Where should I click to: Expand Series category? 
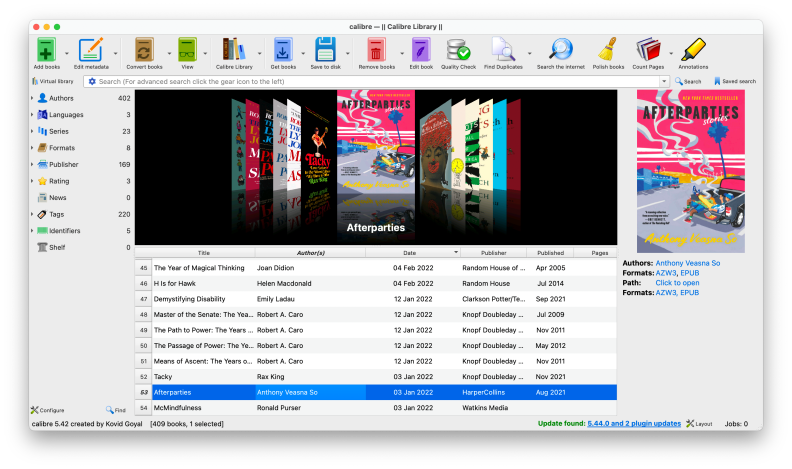32,131
